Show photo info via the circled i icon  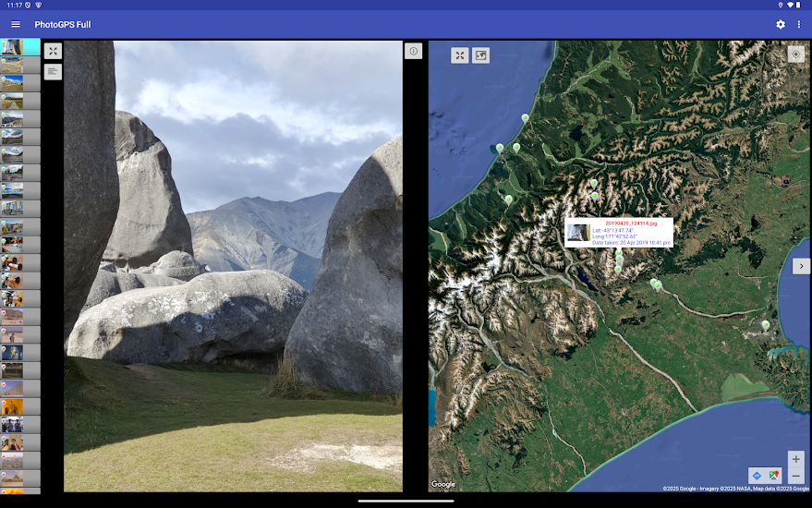[413, 51]
